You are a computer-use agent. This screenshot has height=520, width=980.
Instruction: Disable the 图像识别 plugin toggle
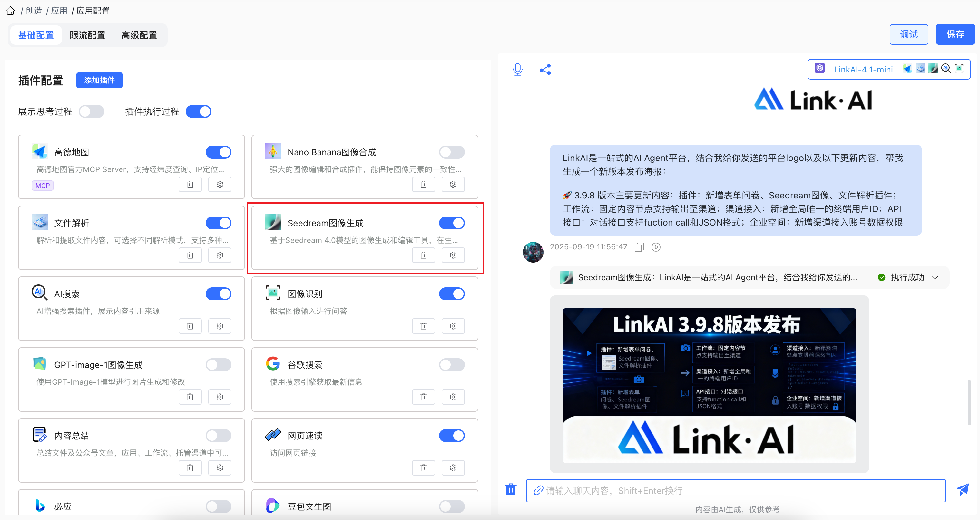(x=452, y=294)
